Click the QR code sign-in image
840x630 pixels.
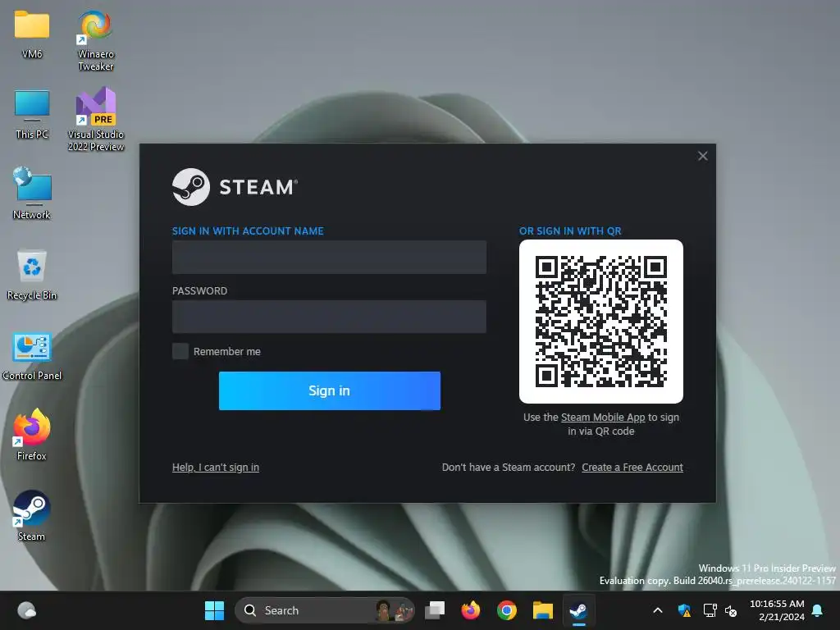click(x=601, y=322)
